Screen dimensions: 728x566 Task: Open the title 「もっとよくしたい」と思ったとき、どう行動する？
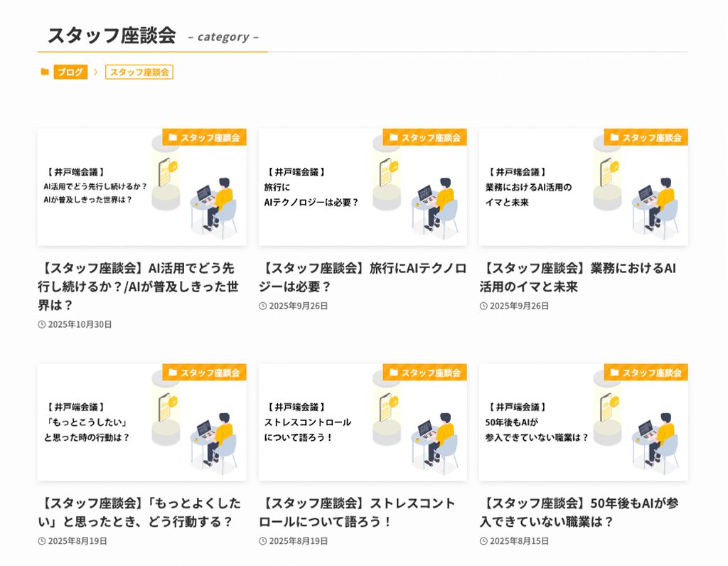click(141, 512)
